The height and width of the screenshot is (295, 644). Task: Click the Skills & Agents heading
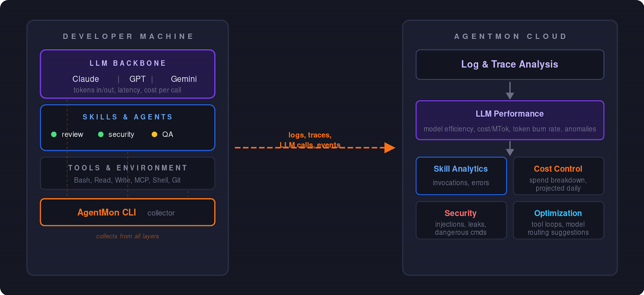[x=128, y=117]
